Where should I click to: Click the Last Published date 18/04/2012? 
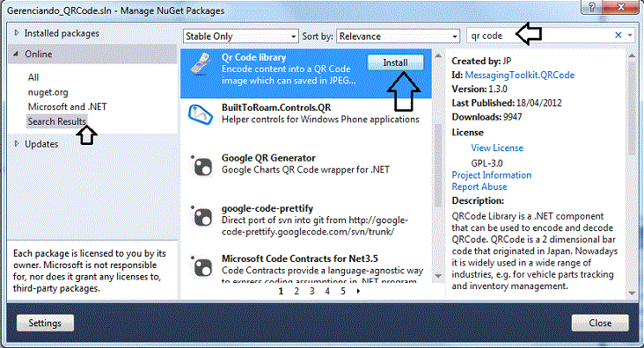pyautogui.click(x=538, y=103)
